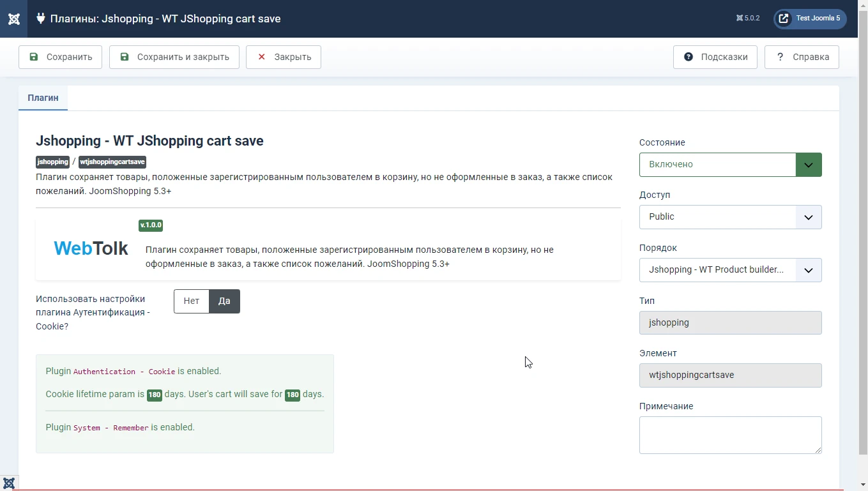This screenshot has width=868, height=491.
Task: Open Test Joomla 5 site preview link
Action: (810, 19)
